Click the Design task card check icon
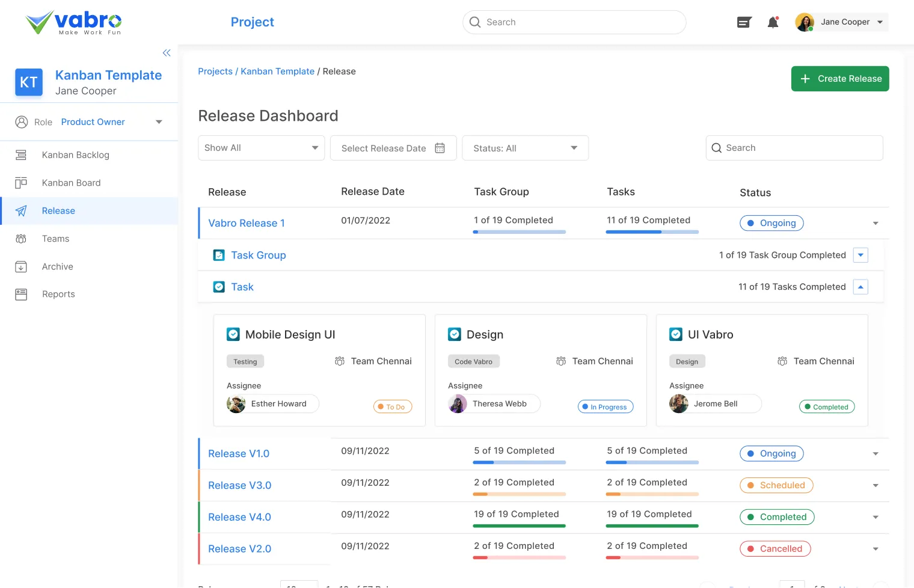 (455, 334)
